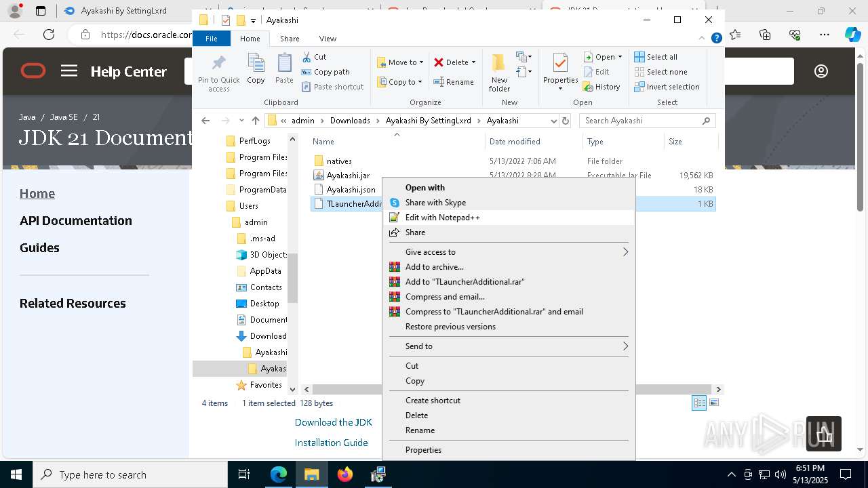
Task: Select the Ayakashi.json file
Action: [351, 190]
